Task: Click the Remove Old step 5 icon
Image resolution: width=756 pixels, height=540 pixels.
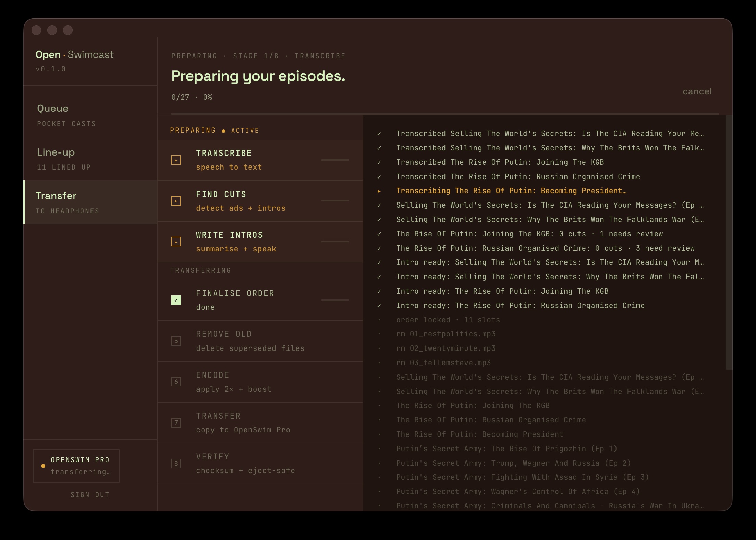Action: point(176,341)
